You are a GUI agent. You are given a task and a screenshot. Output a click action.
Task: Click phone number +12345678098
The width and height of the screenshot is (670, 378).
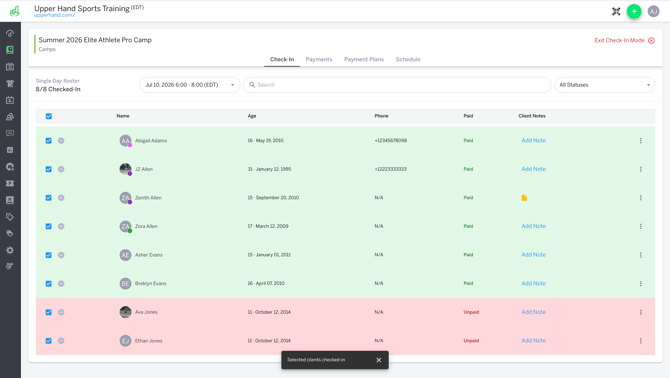pyautogui.click(x=391, y=141)
